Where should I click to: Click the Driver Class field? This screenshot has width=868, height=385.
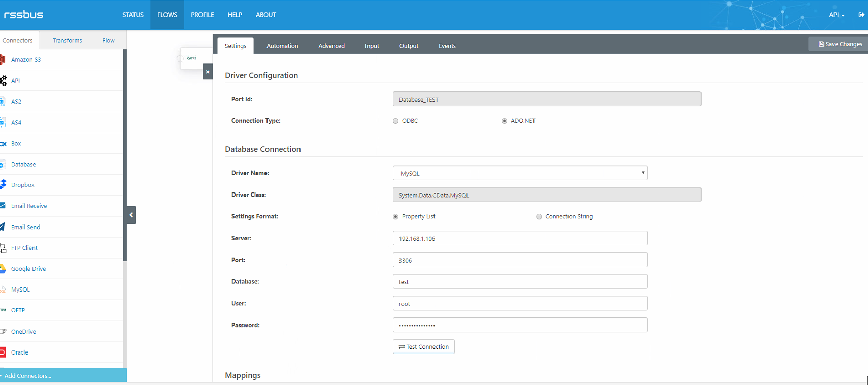547,195
